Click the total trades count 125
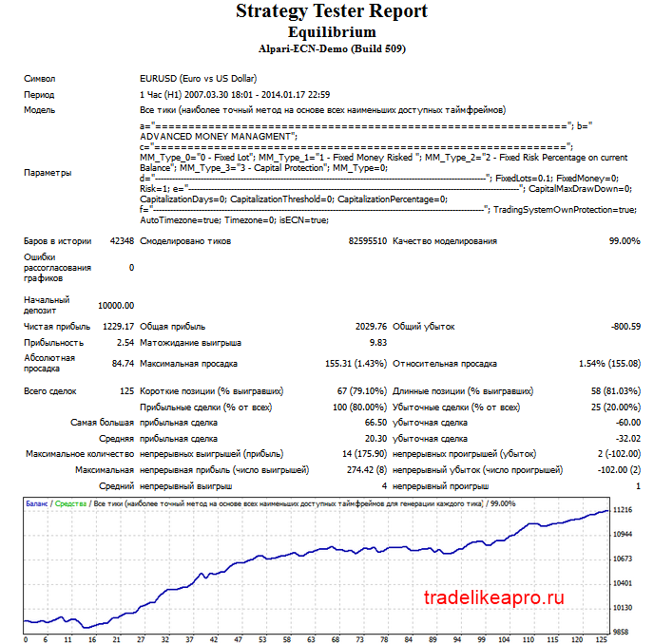Screen dimensions: 654x644 tap(126, 391)
